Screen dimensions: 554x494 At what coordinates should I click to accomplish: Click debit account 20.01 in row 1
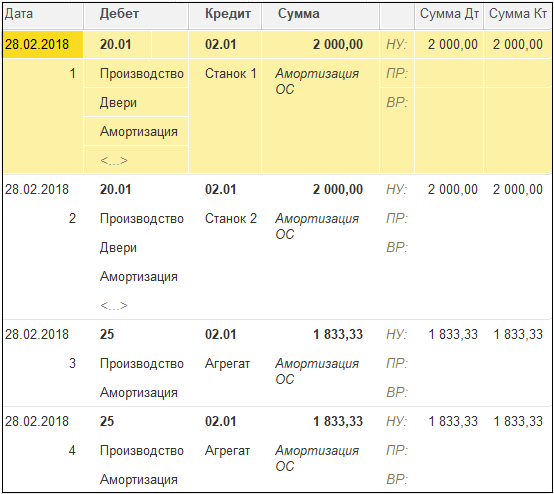pyautogui.click(x=117, y=45)
